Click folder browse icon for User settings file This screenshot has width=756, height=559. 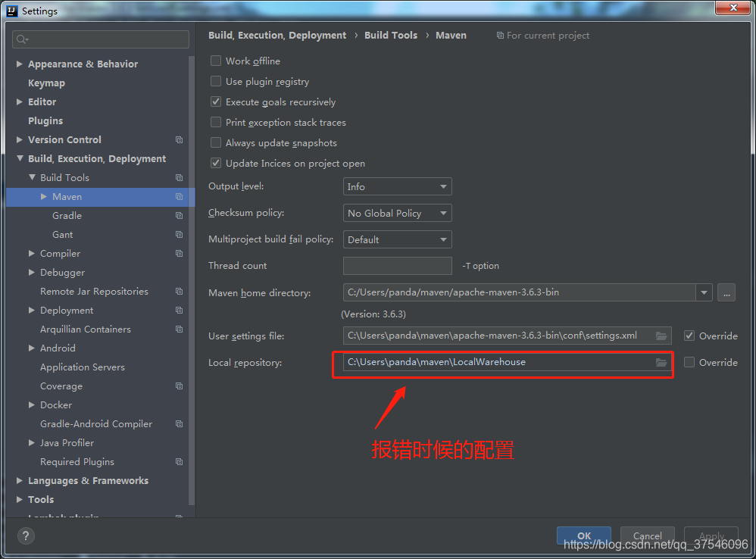click(x=661, y=336)
